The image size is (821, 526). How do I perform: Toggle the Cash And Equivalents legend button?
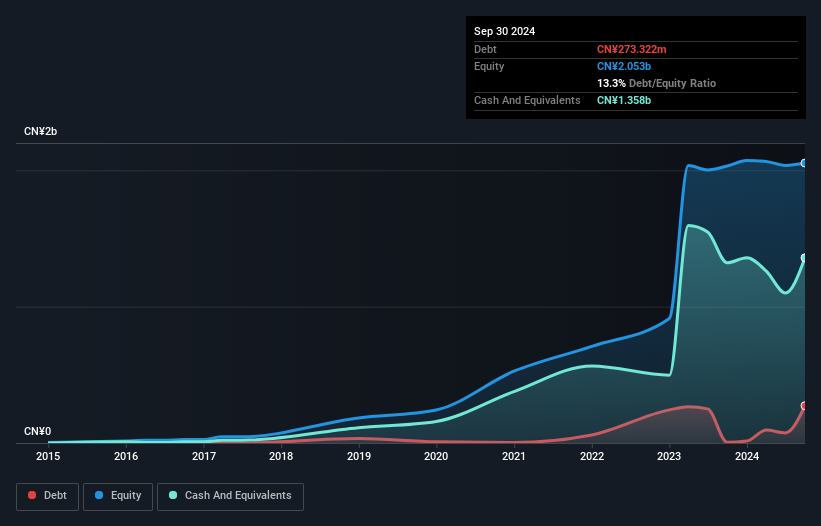[x=230, y=496]
